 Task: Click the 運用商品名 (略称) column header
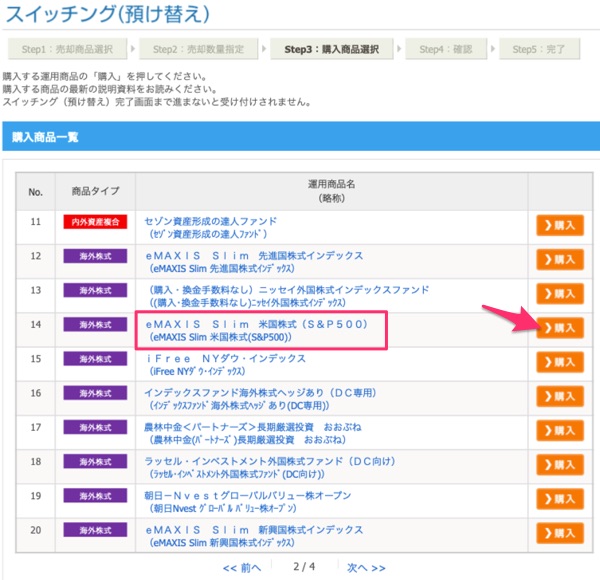click(x=331, y=191)
